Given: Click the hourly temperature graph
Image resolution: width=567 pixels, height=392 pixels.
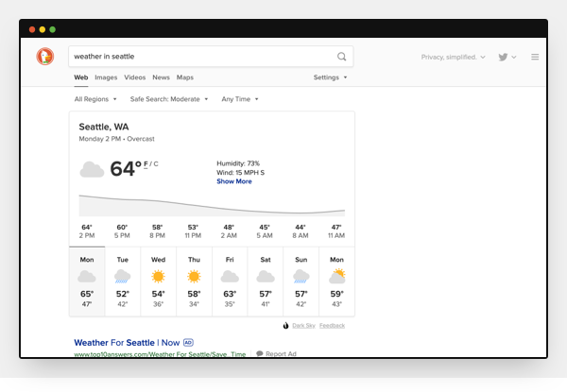Looking at the screenshot, I should (x=212, y=205).
